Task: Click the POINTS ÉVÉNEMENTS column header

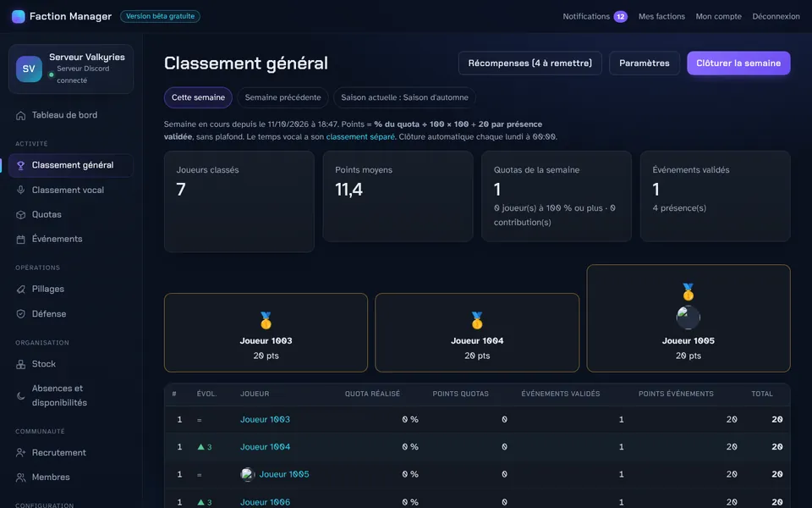Action: pos(676,394)
